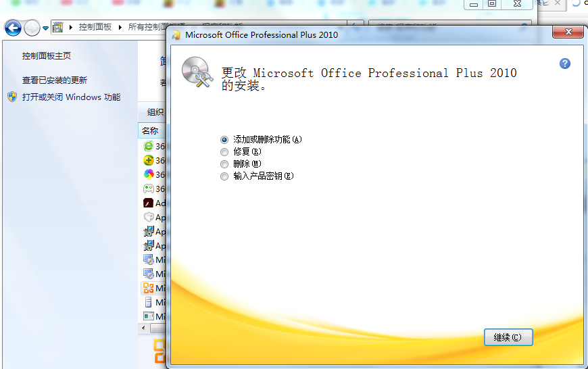Open 查看已安装的更新 link

[55, 80]
